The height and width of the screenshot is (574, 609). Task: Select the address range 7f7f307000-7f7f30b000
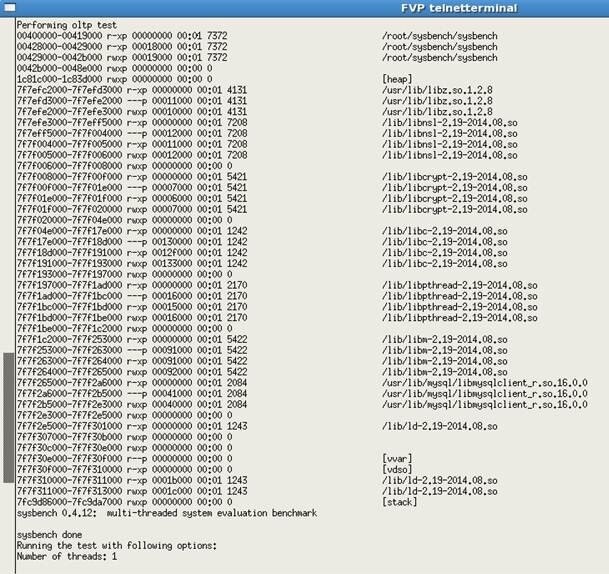pyautogui.click(x=70, y=437)
